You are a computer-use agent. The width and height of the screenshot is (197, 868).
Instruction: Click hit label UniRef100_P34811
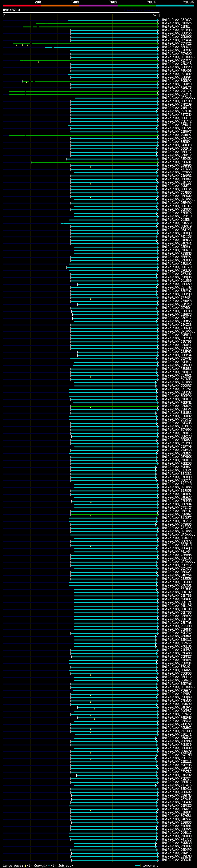coord(176,125)
